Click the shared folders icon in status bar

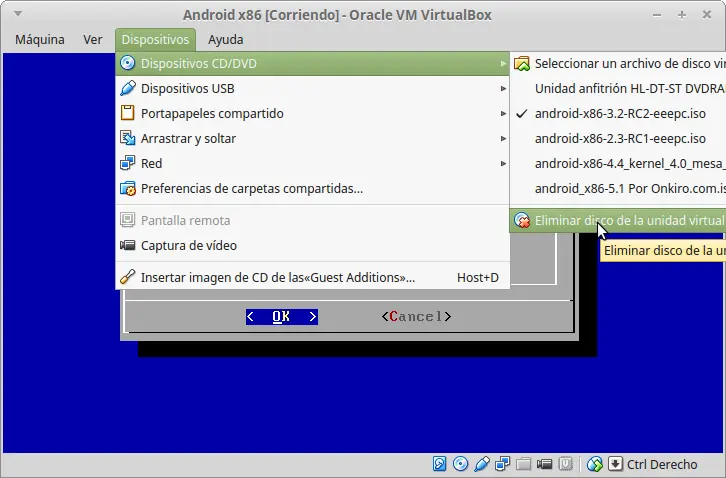[x=523, y=464]
